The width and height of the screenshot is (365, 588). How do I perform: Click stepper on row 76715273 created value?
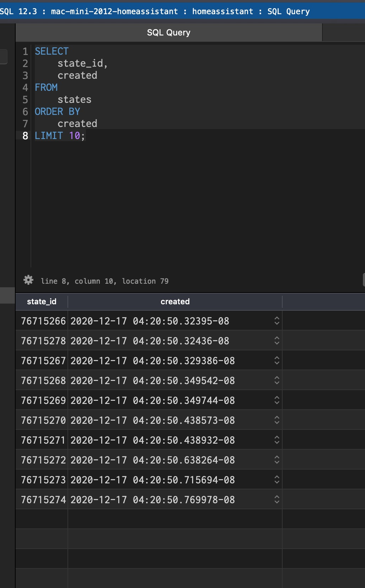tap(277, 480)
